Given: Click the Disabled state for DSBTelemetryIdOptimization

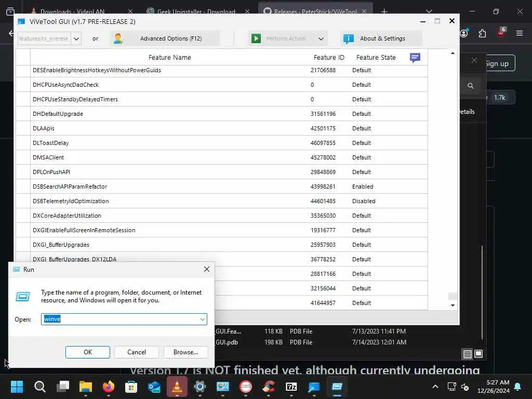Looking at the screenshot, I should [x=364, y=201].
